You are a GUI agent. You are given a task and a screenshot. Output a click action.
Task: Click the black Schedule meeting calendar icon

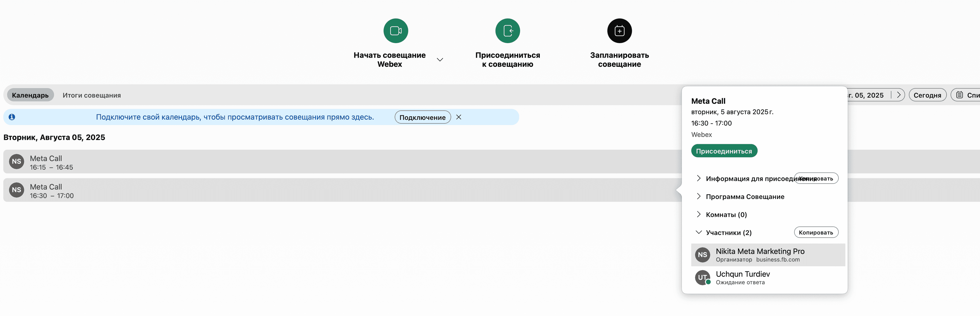619,31
